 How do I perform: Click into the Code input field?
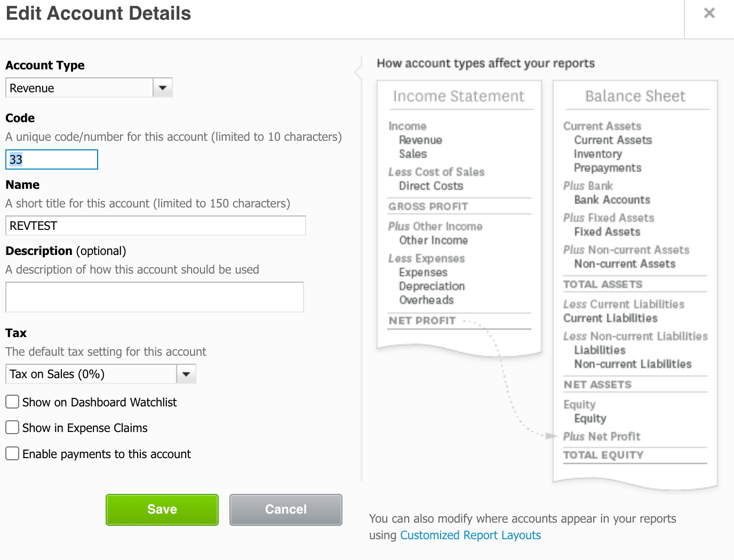click(52, 159)
